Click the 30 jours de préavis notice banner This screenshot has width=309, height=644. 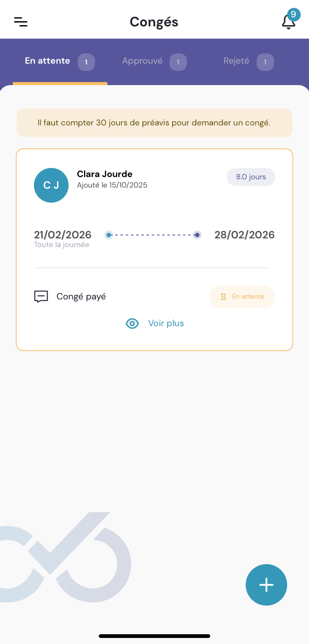pos(154,123)
